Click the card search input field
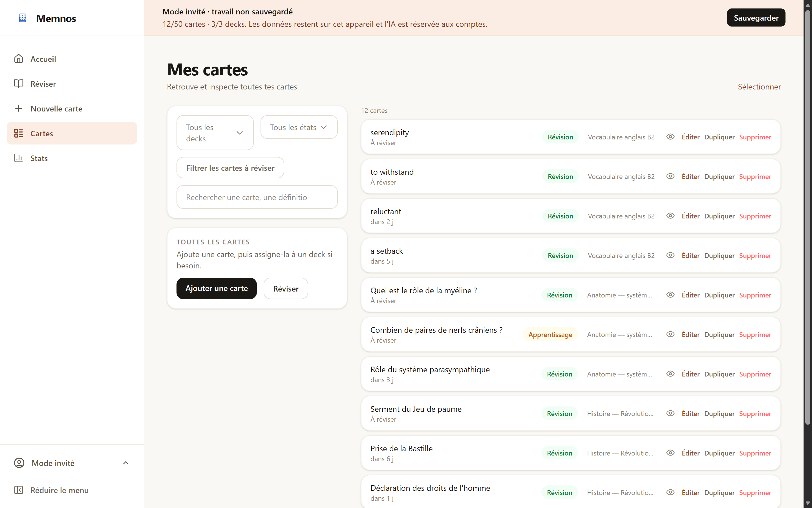Screen dimensions: 812x508 pos(257,197)
